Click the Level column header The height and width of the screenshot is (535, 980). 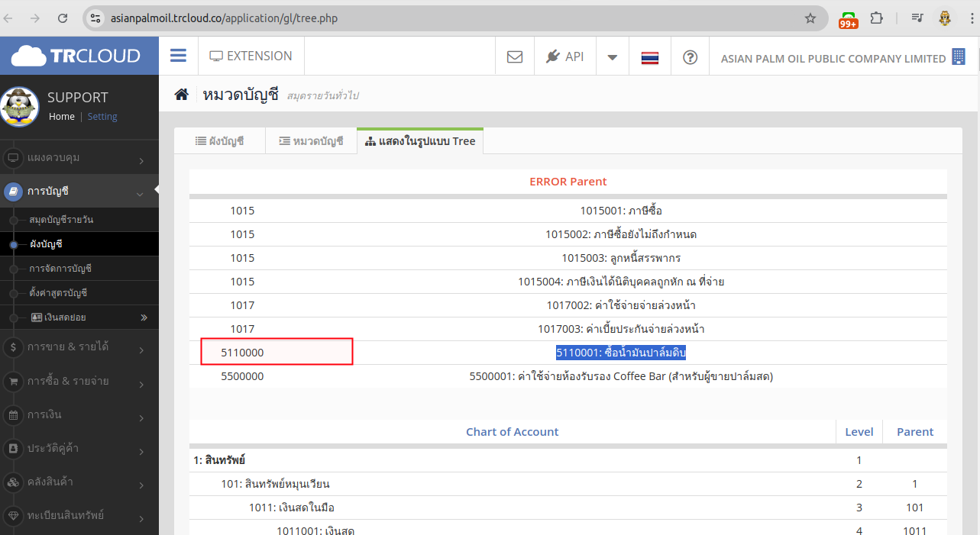(859, 431)
